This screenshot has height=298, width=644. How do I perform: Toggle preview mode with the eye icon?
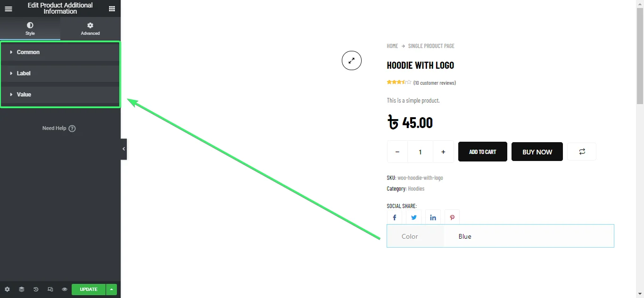64,289
